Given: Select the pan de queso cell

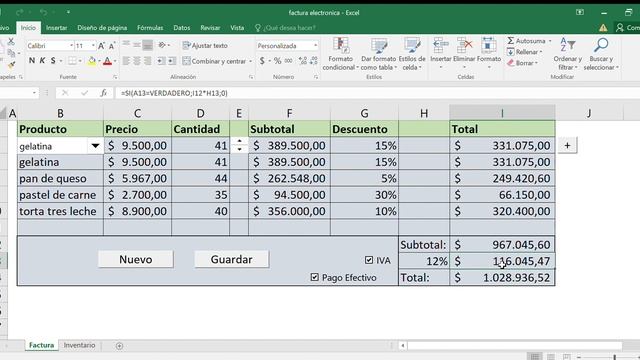Looking at the screenshot, I should pyautogui.click(x=60, y=178).
